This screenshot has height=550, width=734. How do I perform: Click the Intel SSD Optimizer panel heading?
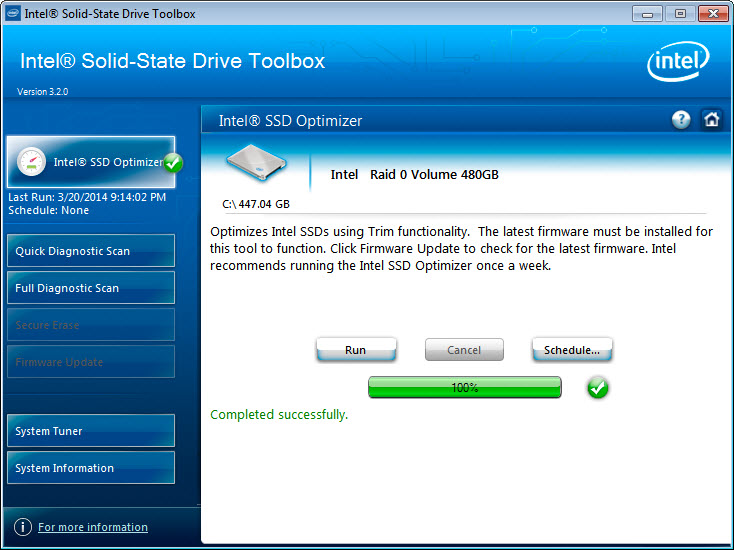pos(290,121)
